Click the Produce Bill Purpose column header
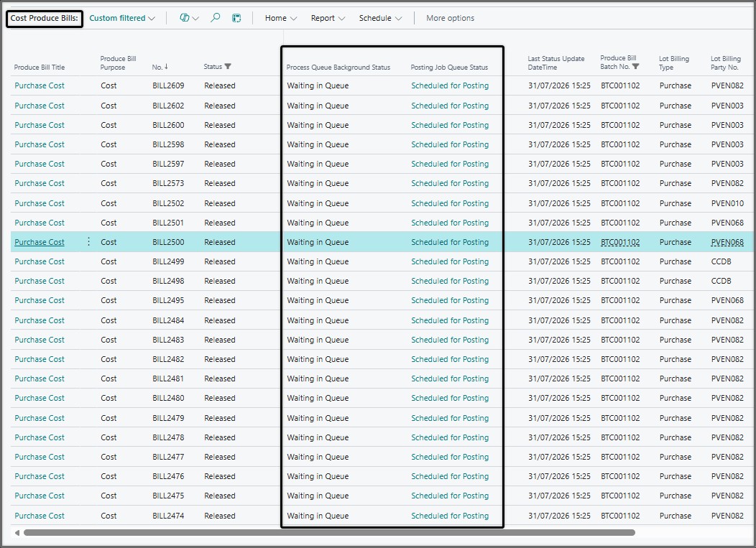Screen dimensions: 756x548 click(x=118, y=62)
